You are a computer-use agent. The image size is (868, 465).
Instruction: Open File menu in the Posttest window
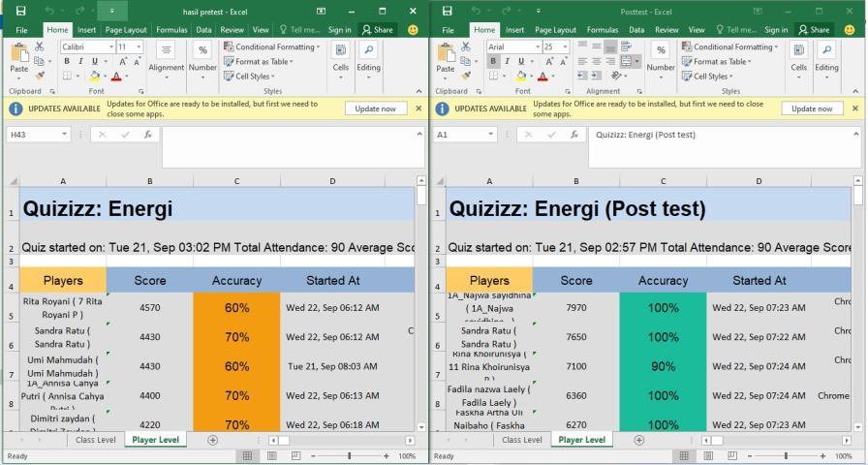click(448, 30)
